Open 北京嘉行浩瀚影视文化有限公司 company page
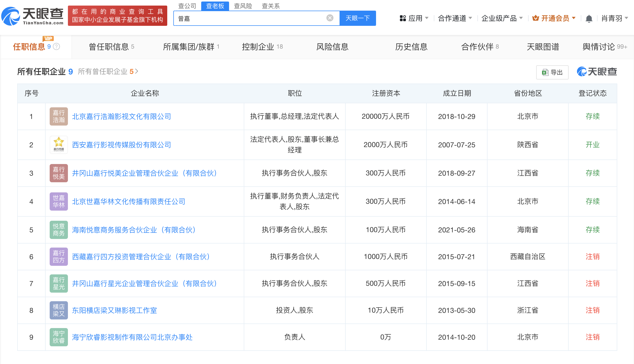Screen dimensions: 634x364 pos(122,116)
